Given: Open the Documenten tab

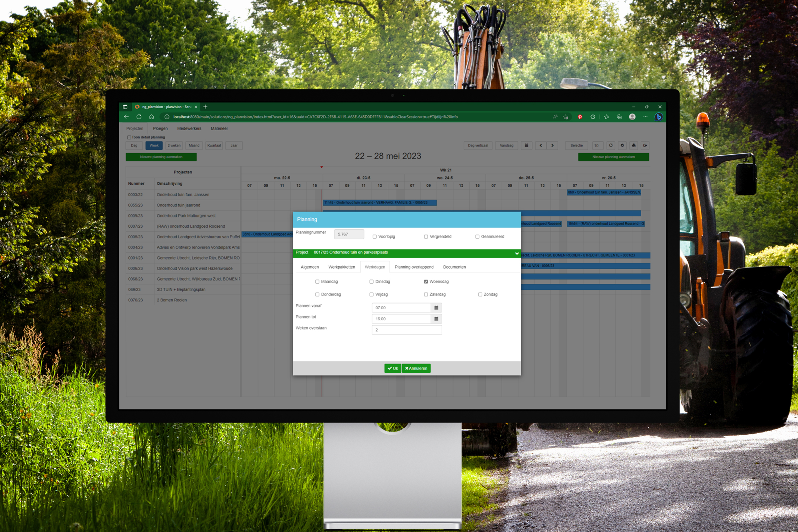Looking at the screenshot, I should [x=454, y=267].
